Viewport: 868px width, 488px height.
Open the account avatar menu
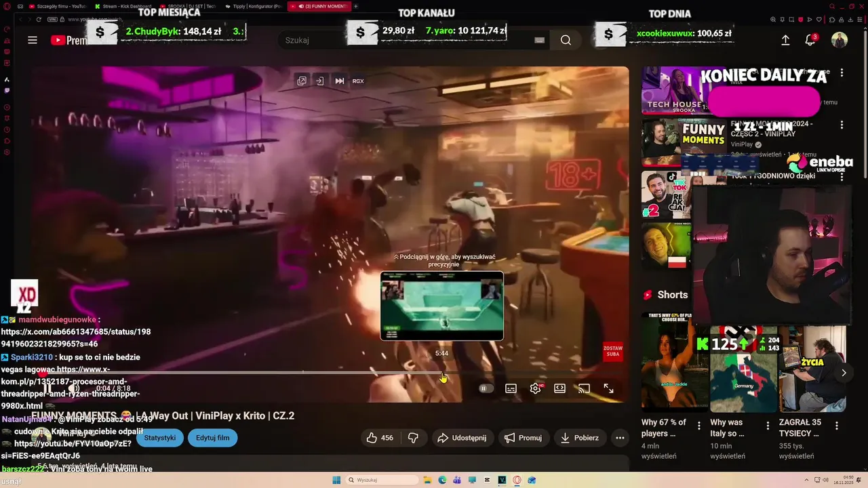pos(840,40)
